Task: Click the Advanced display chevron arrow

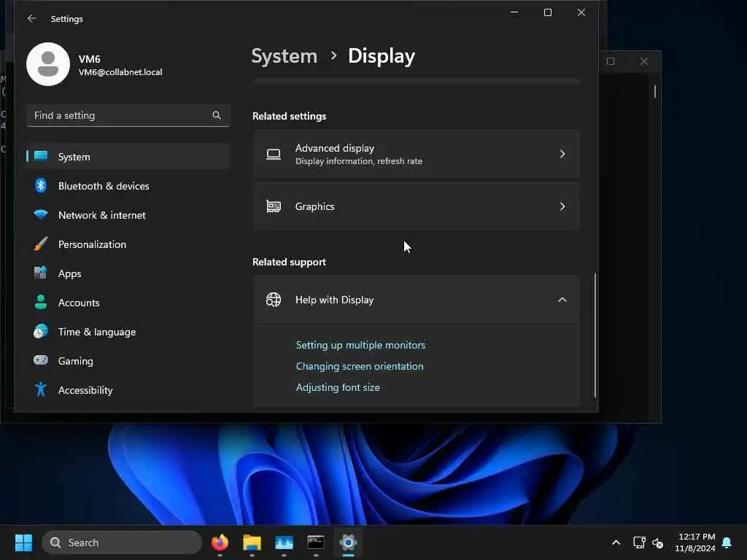Action: tap(562, 154)
